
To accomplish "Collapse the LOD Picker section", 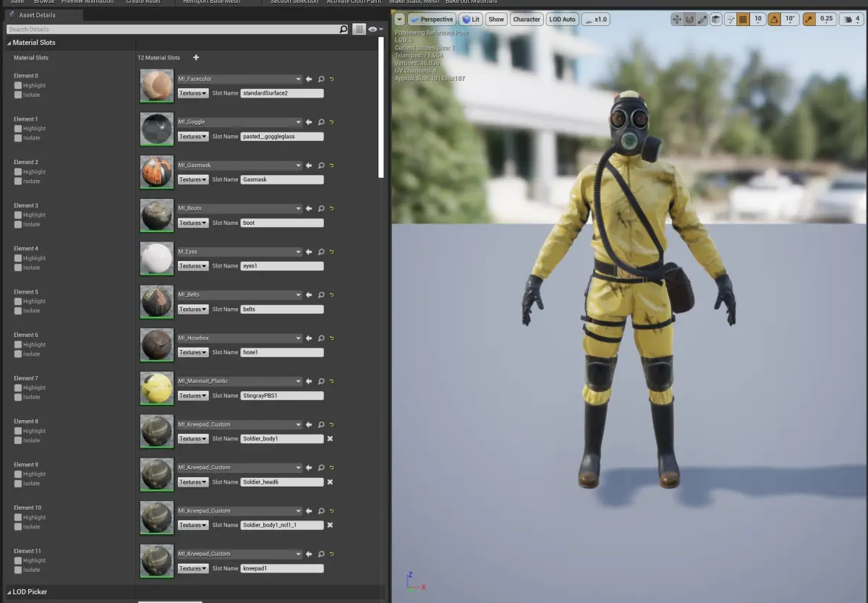I will [x=9, y=592].
